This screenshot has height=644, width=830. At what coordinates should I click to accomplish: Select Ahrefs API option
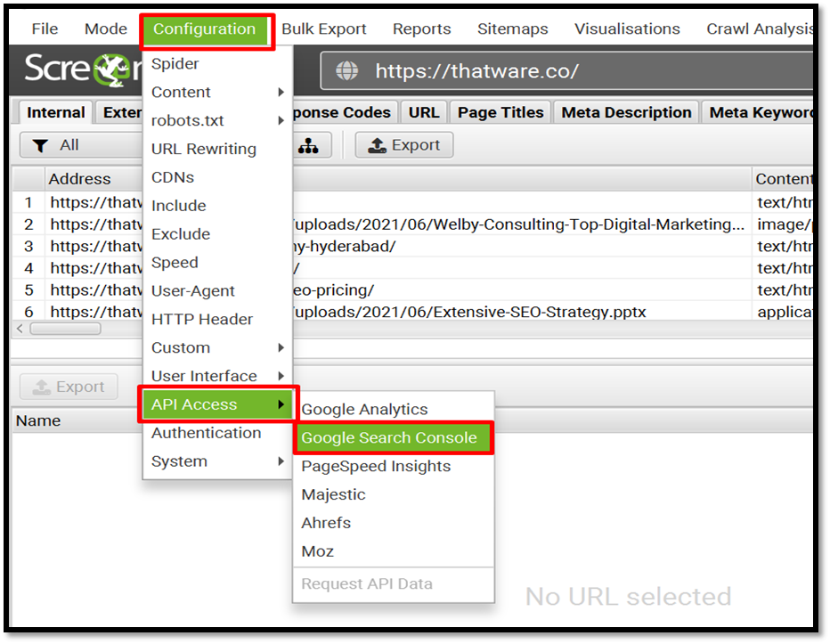[x=394, y=523]
